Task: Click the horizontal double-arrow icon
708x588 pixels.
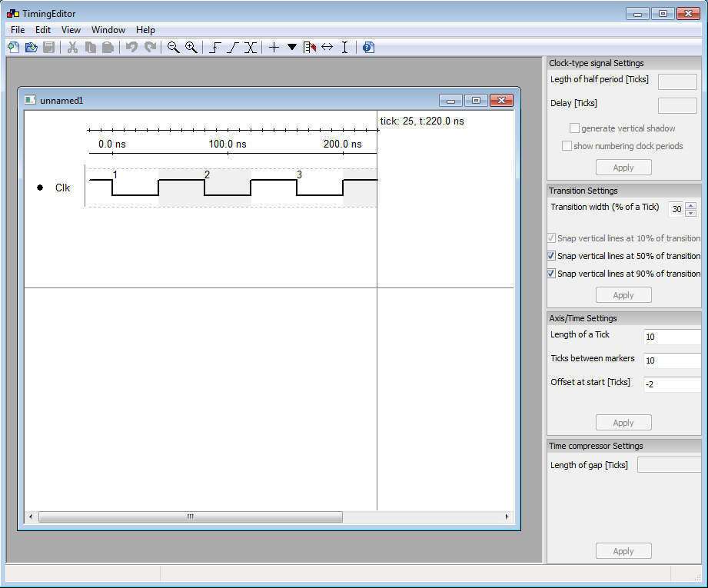Action: (327, 48)
